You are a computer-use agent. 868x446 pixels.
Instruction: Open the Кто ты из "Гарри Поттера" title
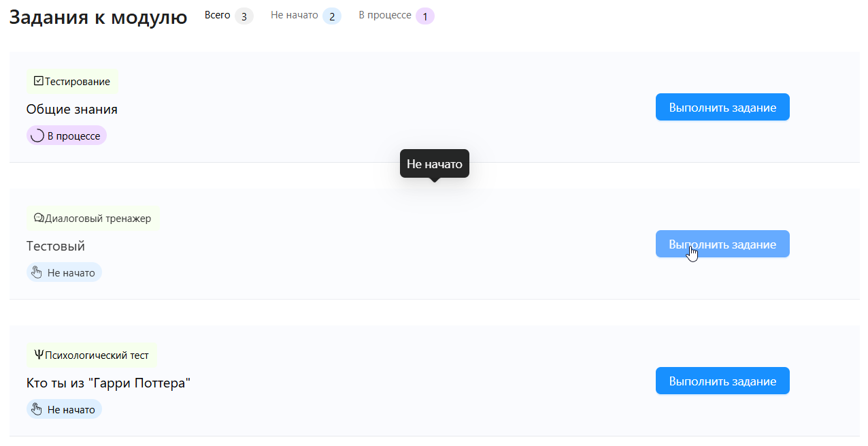108,383
